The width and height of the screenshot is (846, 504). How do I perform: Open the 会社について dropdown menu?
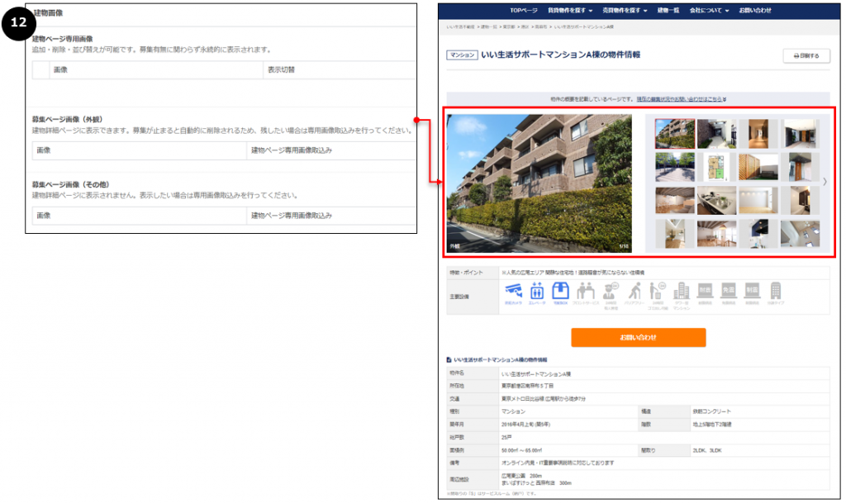tap(710, 11)
